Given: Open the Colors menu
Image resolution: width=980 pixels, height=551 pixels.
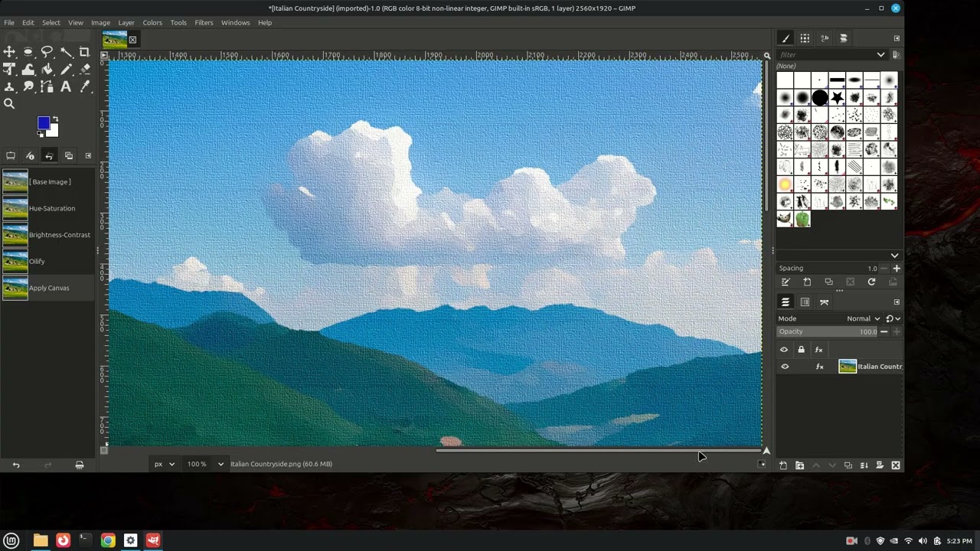Looking at the screenshot, I should pos(152,22).
